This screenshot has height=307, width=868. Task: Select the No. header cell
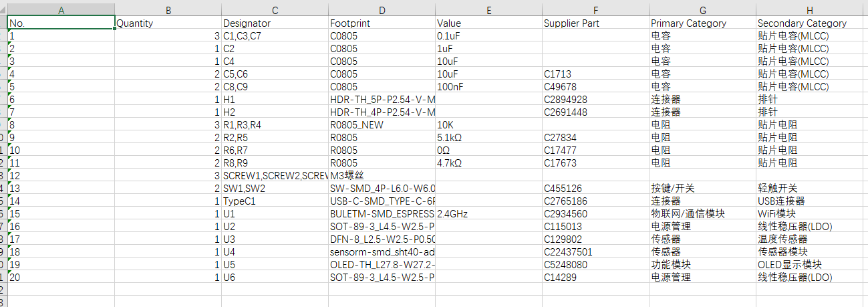(x=61, y=23)
